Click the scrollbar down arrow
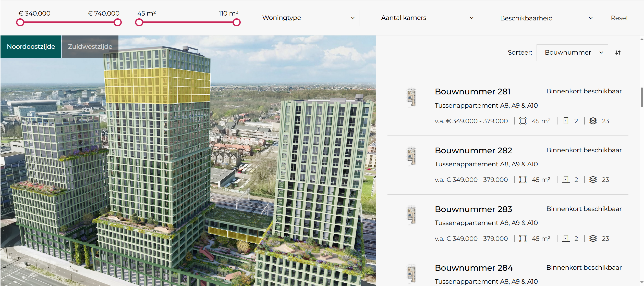644x286 pixels. (x=642, y=282)
